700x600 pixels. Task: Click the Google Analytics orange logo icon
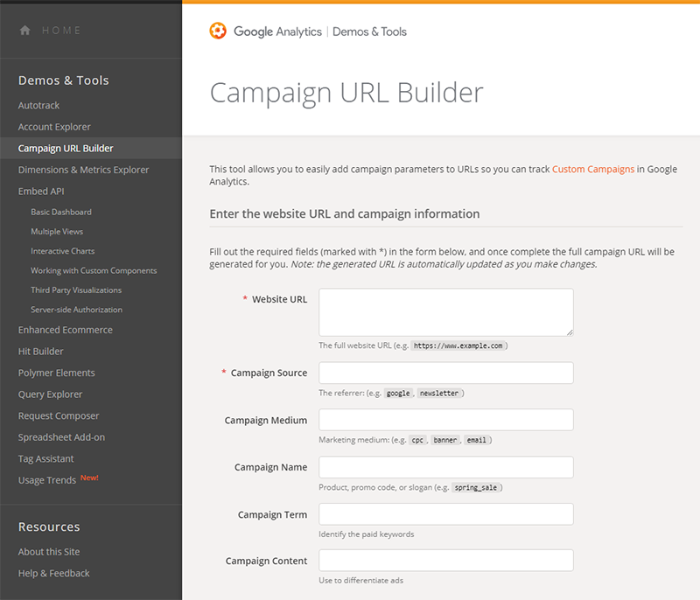(x=218, y=31)
